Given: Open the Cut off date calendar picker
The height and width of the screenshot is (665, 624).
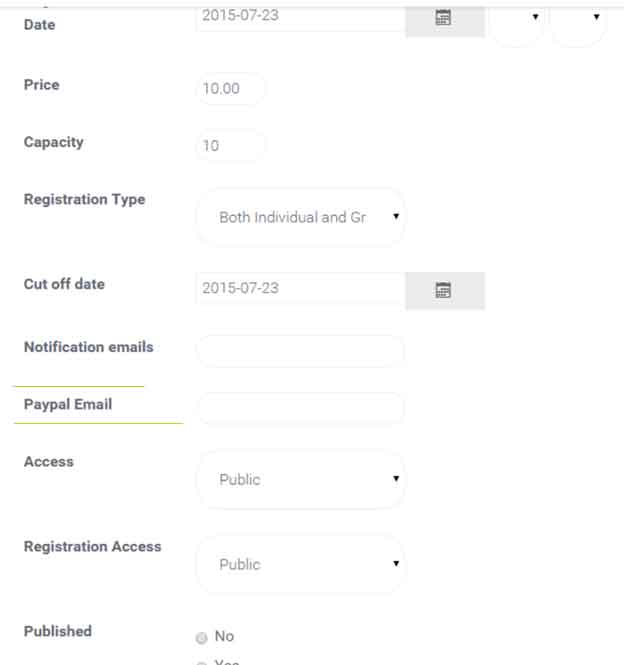Looking at the screenshot, I should click(444, 290).
